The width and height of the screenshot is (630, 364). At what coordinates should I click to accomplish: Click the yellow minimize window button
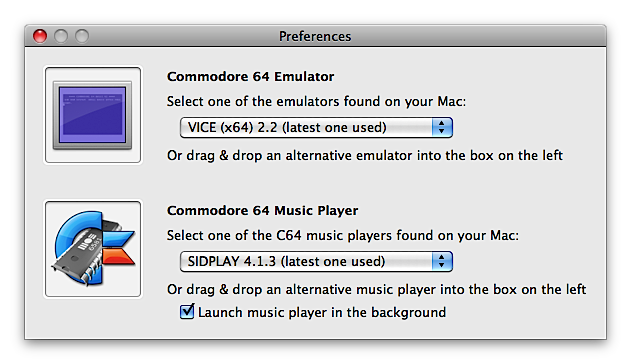pyautogui.click(x=61, y=36)
